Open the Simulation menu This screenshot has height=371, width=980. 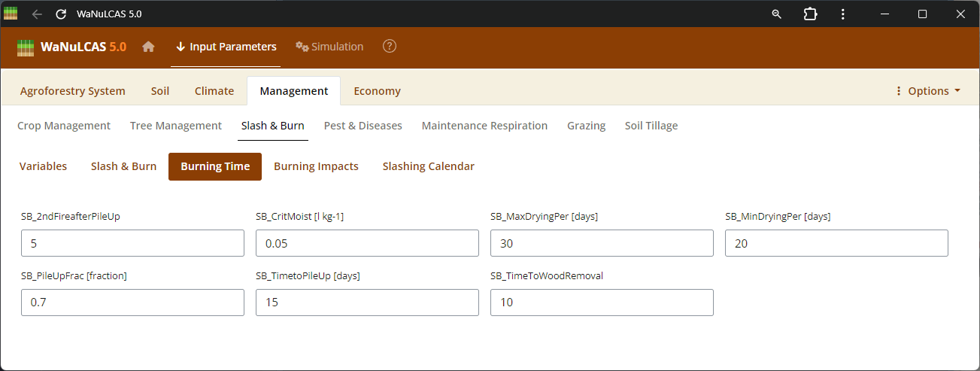[x=329, y=47]
